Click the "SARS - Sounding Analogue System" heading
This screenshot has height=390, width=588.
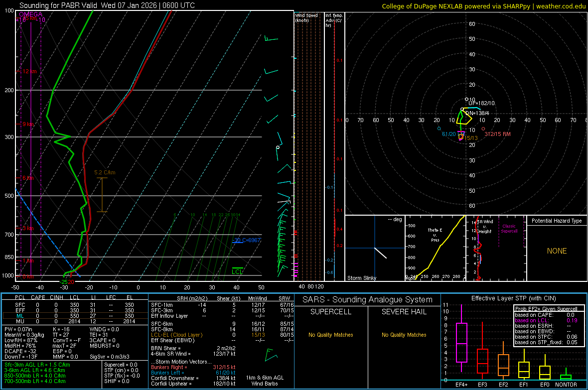tap(368, 299)
